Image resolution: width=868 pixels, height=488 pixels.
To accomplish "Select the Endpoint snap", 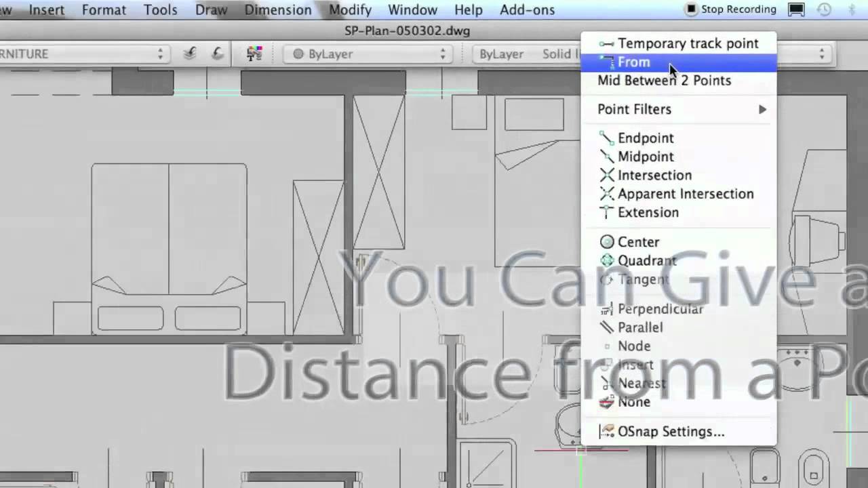I will tap(679, 138).
